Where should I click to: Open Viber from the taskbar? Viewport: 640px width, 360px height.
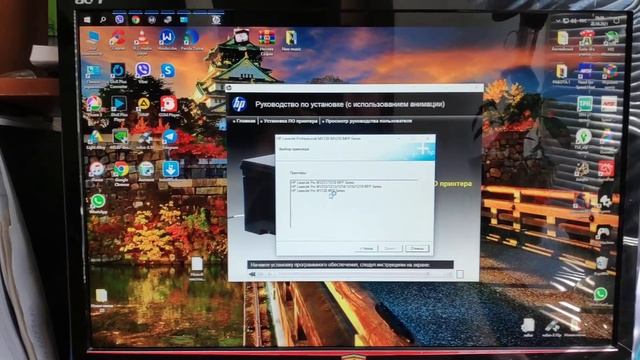point(119,19)
